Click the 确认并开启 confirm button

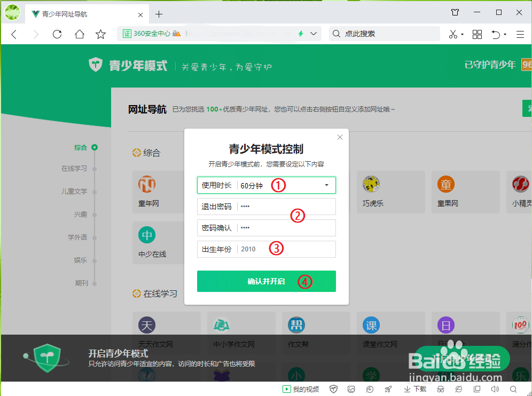point(266,281)
